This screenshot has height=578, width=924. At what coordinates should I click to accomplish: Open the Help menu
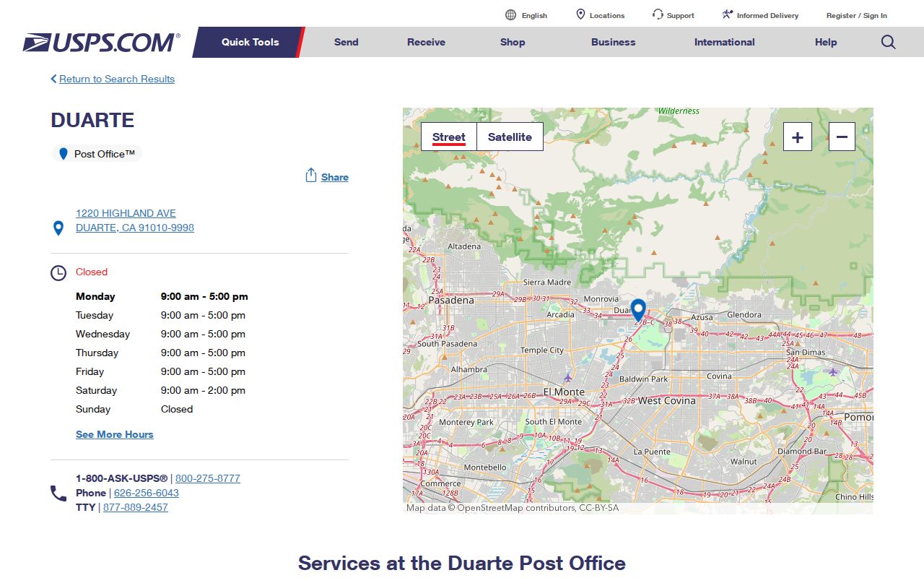[826, 42]
